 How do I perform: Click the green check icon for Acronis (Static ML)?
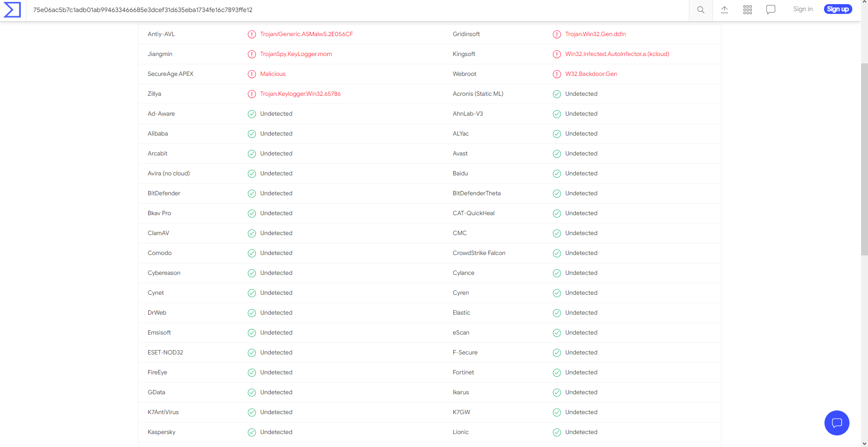point(557,94)
